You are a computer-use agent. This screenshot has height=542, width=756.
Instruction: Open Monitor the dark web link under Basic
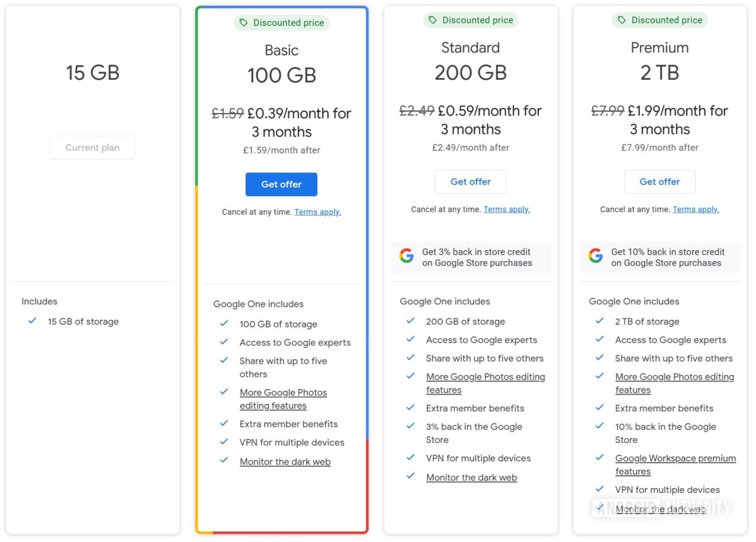(x=285, y=461)
